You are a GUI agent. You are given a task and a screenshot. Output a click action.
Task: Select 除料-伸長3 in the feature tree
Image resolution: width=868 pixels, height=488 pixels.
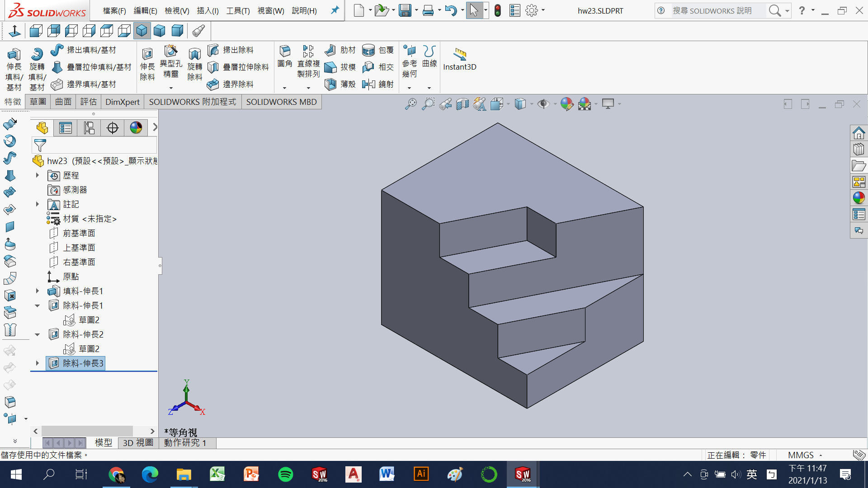(83, 363)
